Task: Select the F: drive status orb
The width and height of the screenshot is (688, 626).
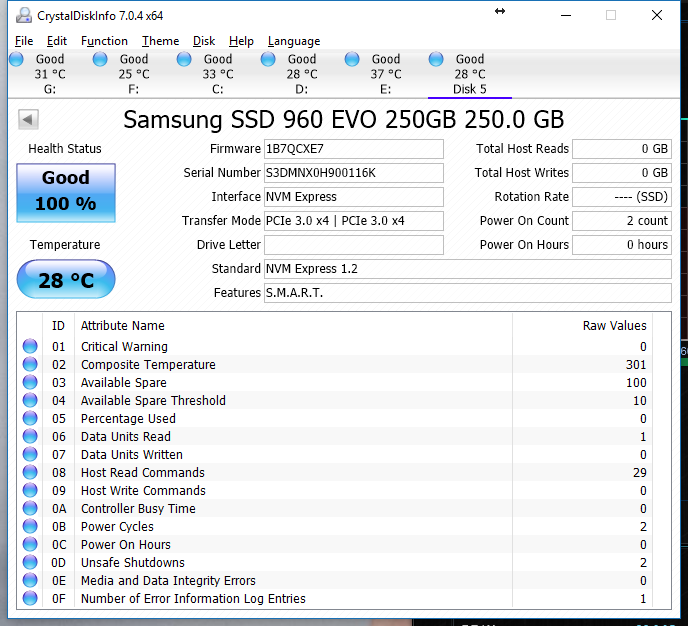Action: pyautogui.click(x=100, y=60)
